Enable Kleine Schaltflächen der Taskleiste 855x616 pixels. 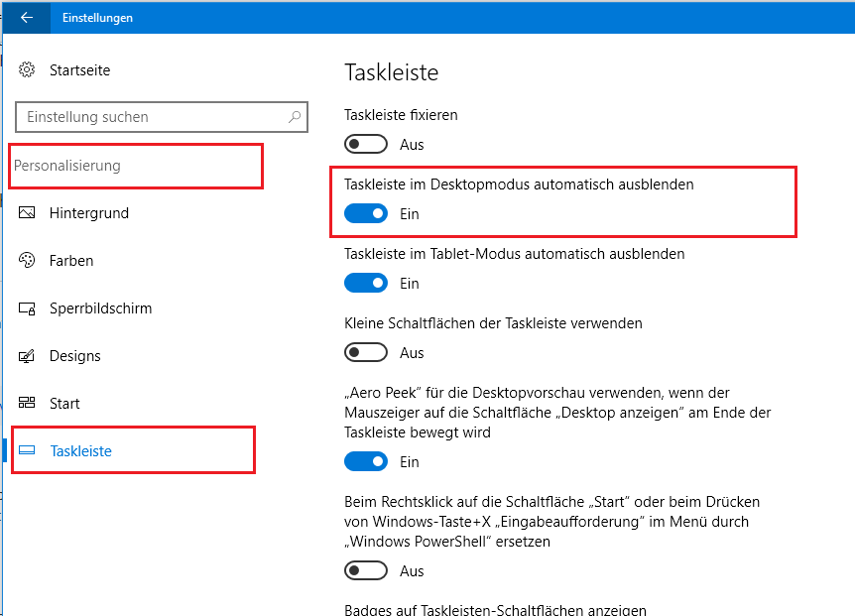[366, 353]
